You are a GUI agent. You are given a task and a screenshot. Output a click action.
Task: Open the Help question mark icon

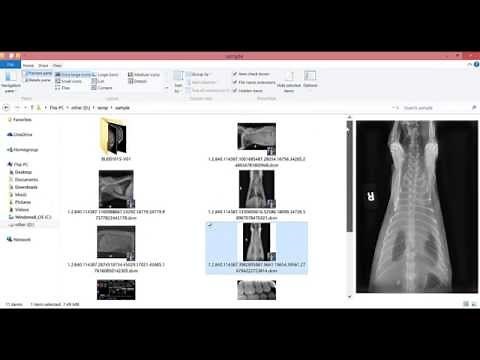[476, 64]
